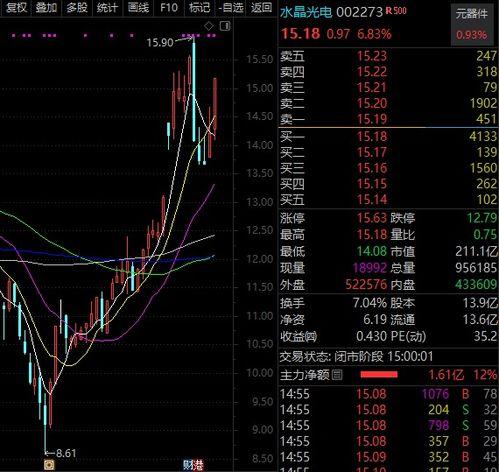Click the red 主力净额 progress bar

379,375
